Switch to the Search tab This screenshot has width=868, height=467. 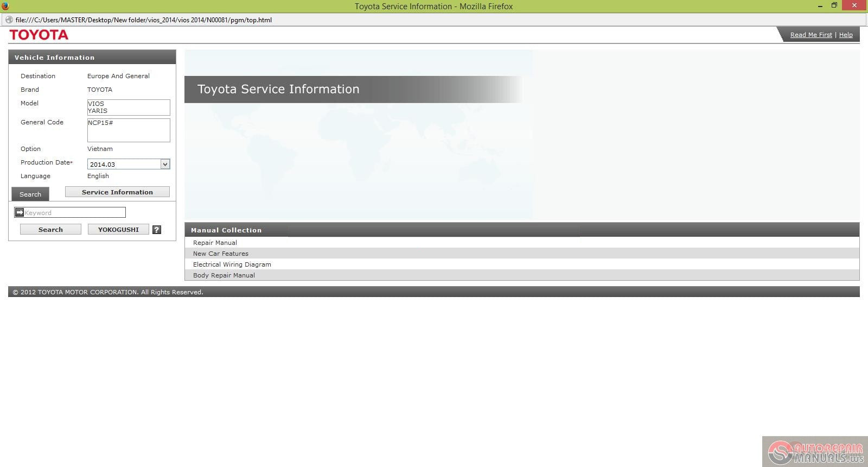pyautogui.click(x=30, y=194)
